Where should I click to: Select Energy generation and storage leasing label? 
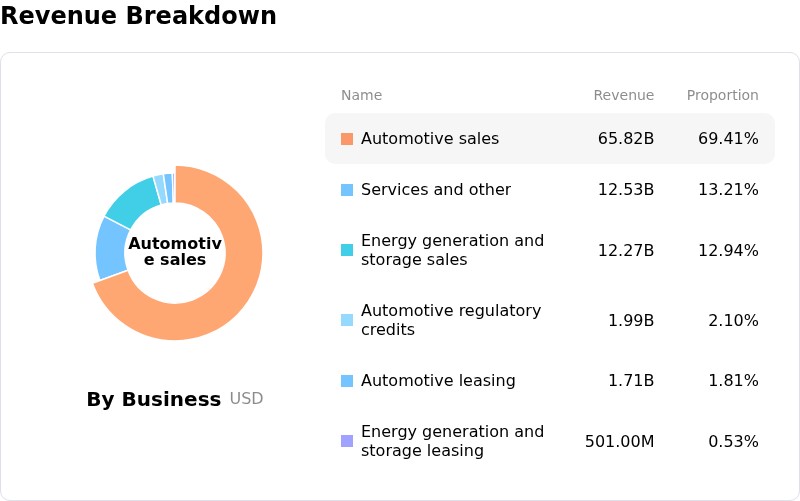coord(453,441)
